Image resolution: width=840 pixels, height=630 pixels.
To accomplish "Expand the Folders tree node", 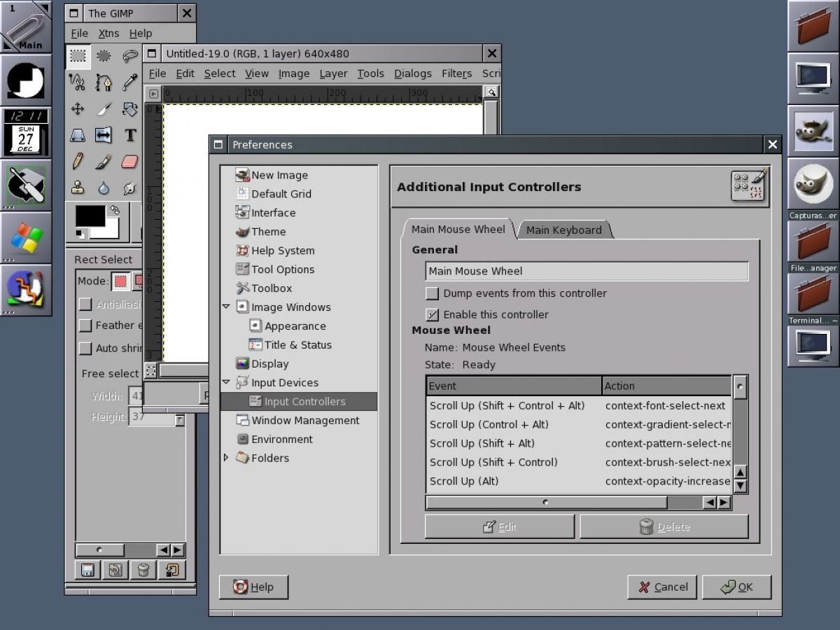I will coord(226,458).
